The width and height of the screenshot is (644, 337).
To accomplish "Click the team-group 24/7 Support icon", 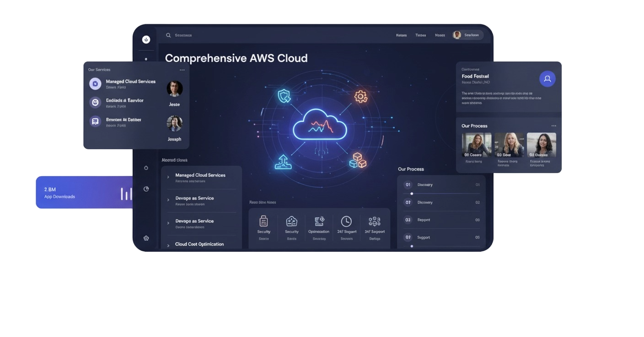I will point(374,221).
